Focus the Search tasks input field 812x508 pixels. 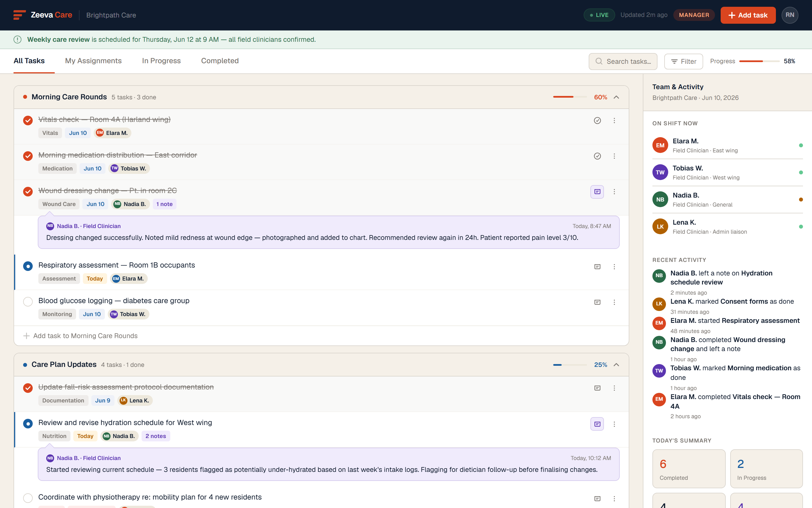[623, 62]
